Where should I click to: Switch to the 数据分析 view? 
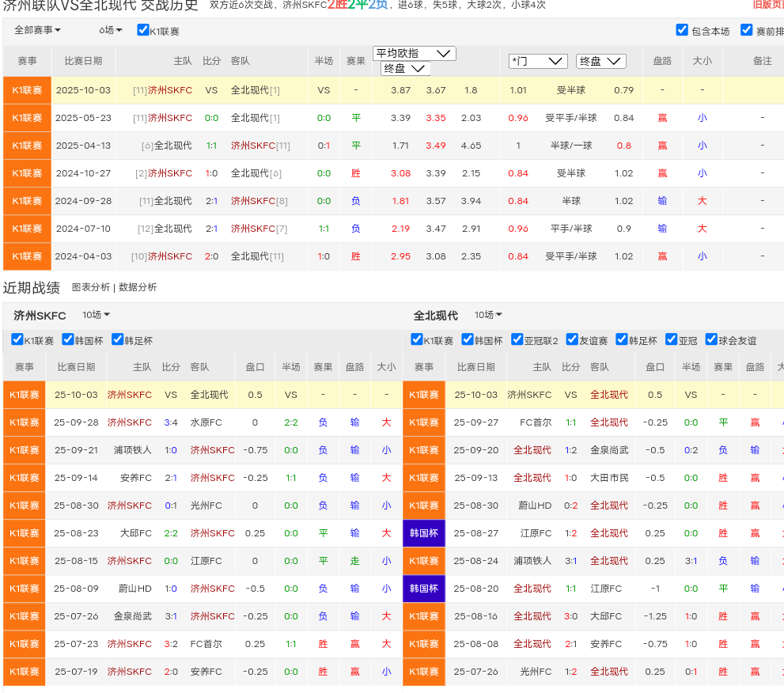point(138,287)
